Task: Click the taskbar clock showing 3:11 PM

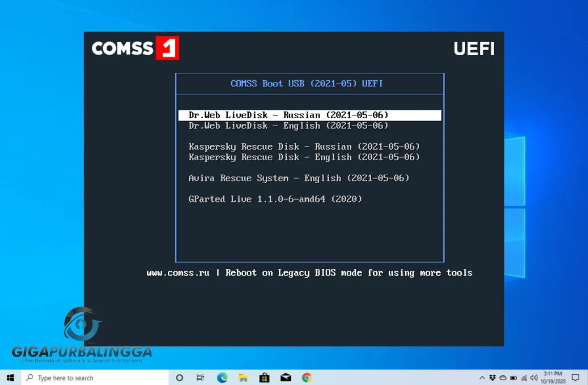Action: click(553, 378)
